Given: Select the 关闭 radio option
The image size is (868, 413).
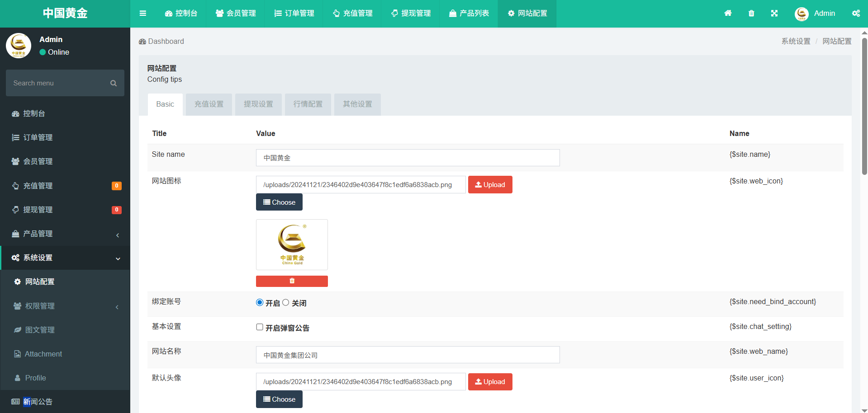Looking at the screenshot, I should pos(286,303).
